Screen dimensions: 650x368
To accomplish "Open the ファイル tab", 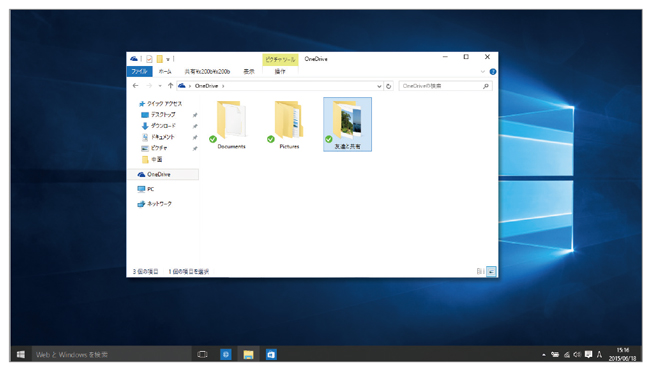I will pos(139,71).
